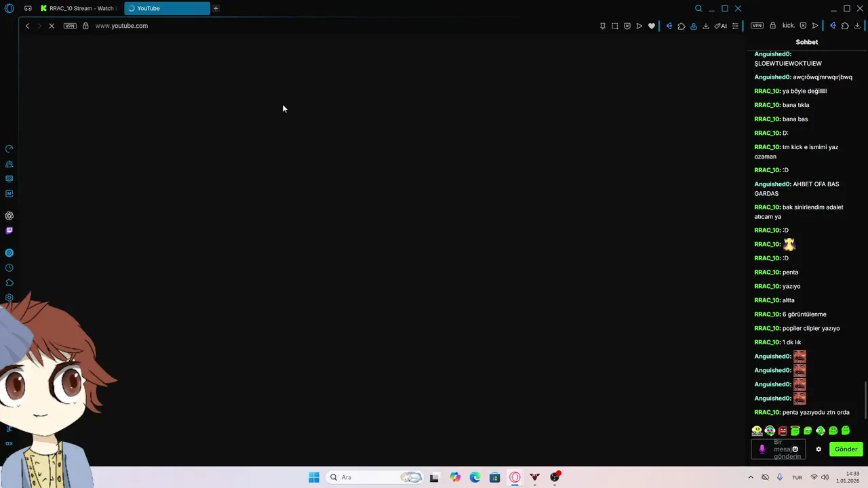
Task: Open the History clock in sidebar
Action: 9,268
